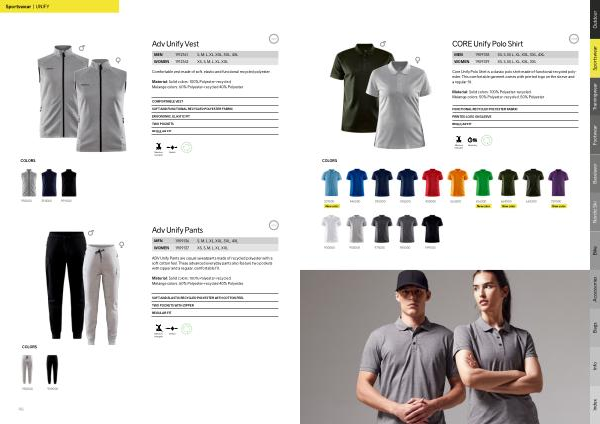Click the circular badge next to Adv Unify Vest title
The height and width of the screenshot is (424, 600).
click(274, 39)
